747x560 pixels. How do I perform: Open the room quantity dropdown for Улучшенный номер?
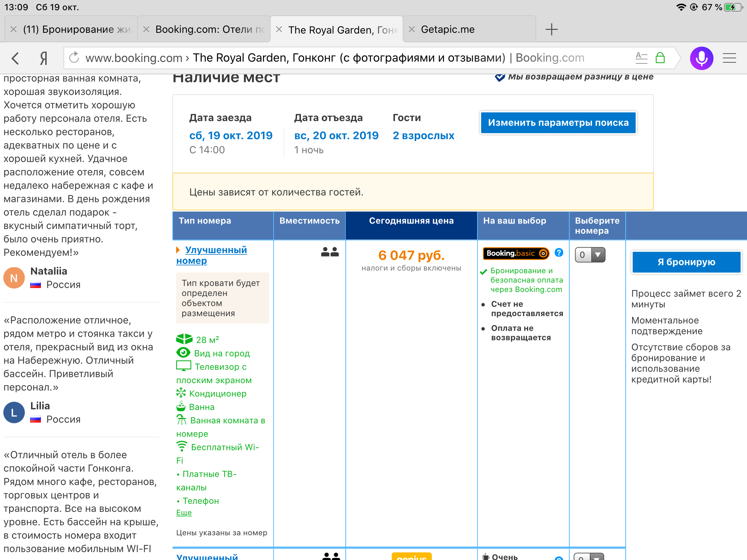pyautogui.click(x=590, y=255)
